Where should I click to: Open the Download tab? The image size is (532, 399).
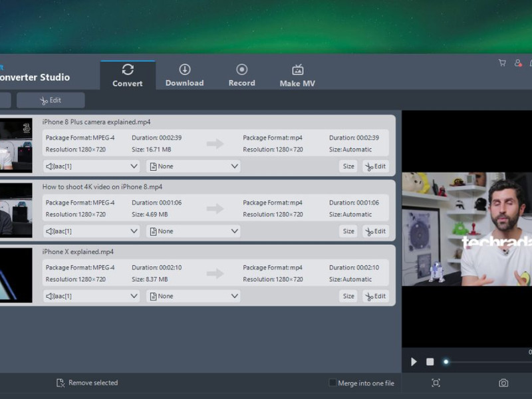185,75
